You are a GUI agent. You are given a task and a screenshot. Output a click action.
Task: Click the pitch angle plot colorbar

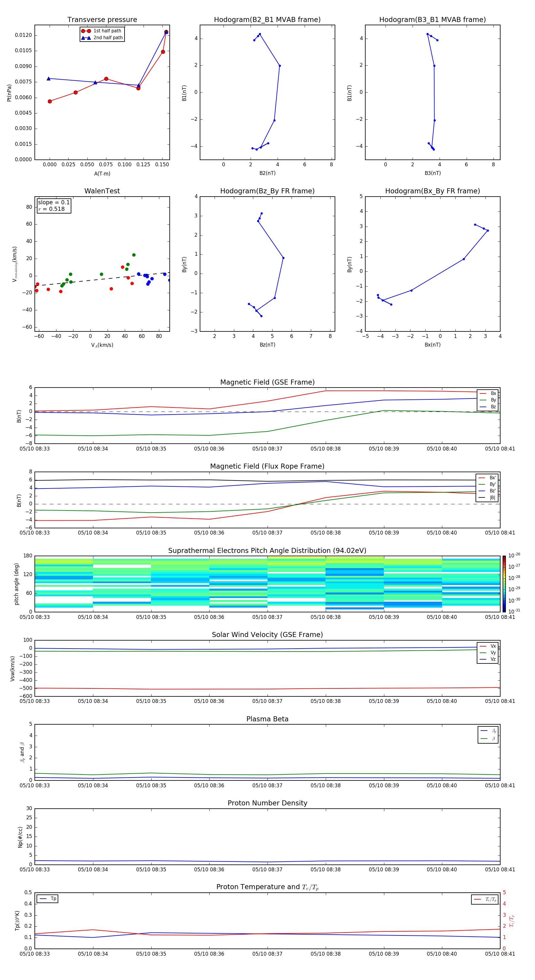(x=504, y=584)
